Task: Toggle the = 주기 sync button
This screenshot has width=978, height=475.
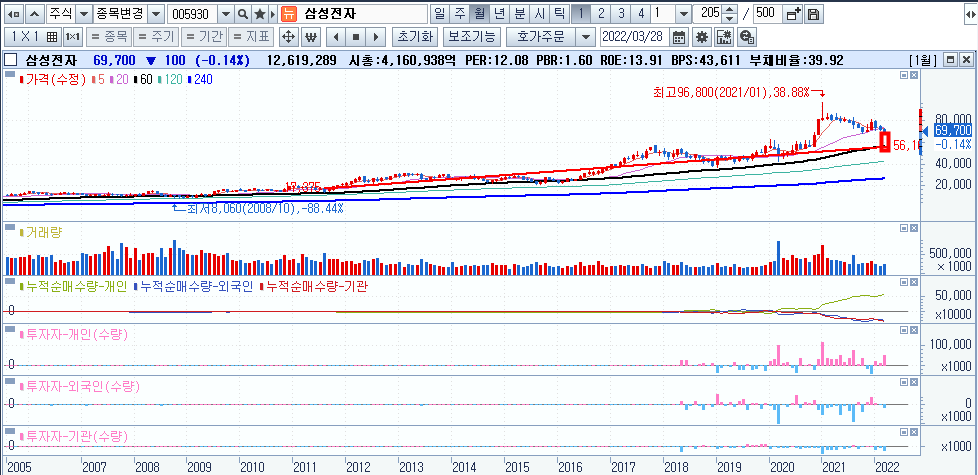Action: pos(156,37)
